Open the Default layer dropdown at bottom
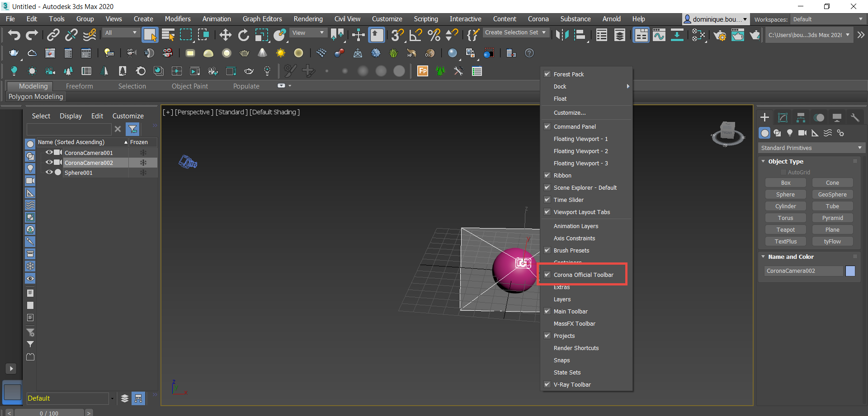This screenshot has height=416, width=868. click(112, 398)
